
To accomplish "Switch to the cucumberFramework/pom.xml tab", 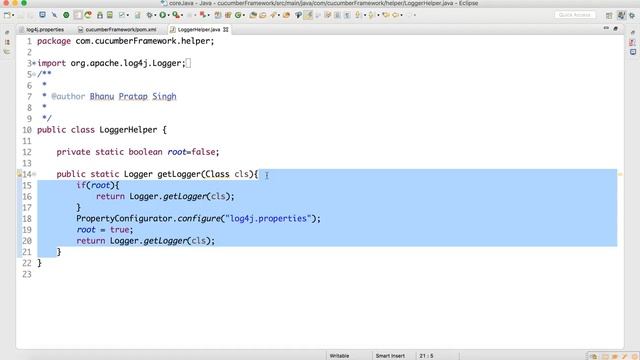I will click(x=117, y=29).
